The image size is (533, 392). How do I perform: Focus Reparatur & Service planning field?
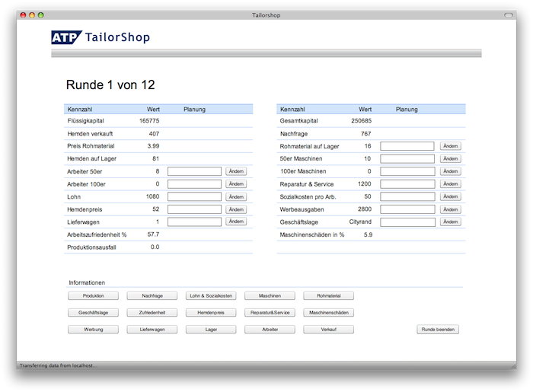[407, 183]
